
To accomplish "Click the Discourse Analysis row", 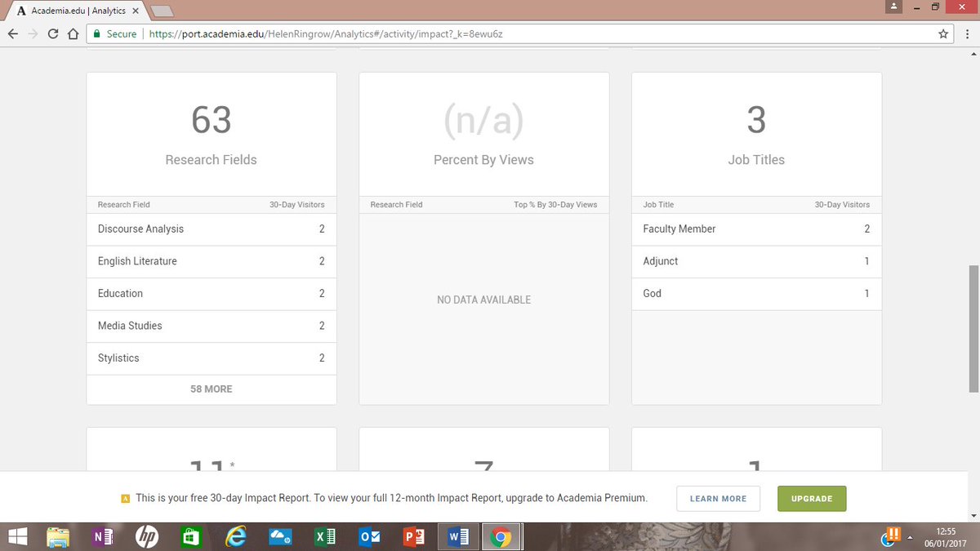I will pyautogui.click(x=212, y=229).
